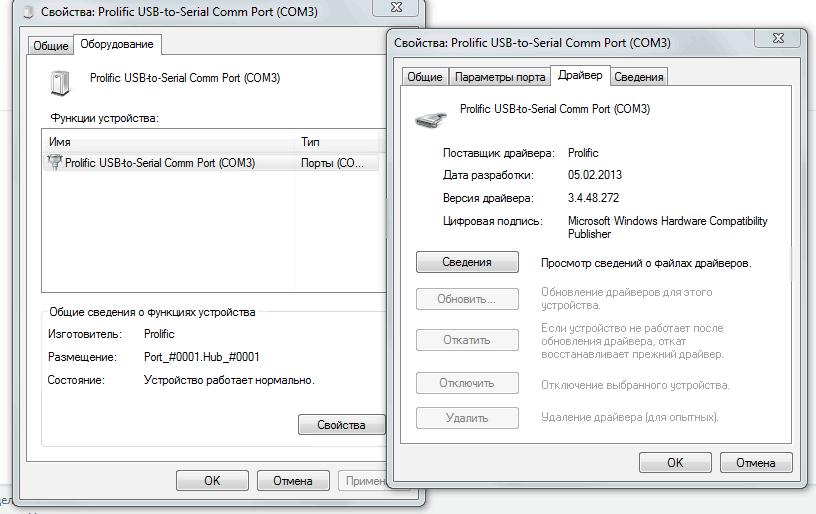Close the back hardware properties window
The height and width of the screenshot is (514, 816).
397,7
